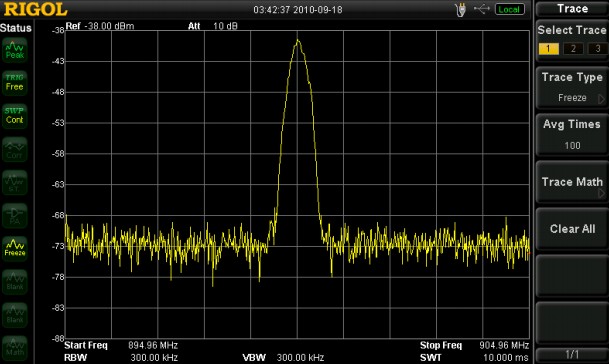Viewport: 609px width, 364px height.
Task: Click the Peak detector status icon
Action: (x=15, y=50)
